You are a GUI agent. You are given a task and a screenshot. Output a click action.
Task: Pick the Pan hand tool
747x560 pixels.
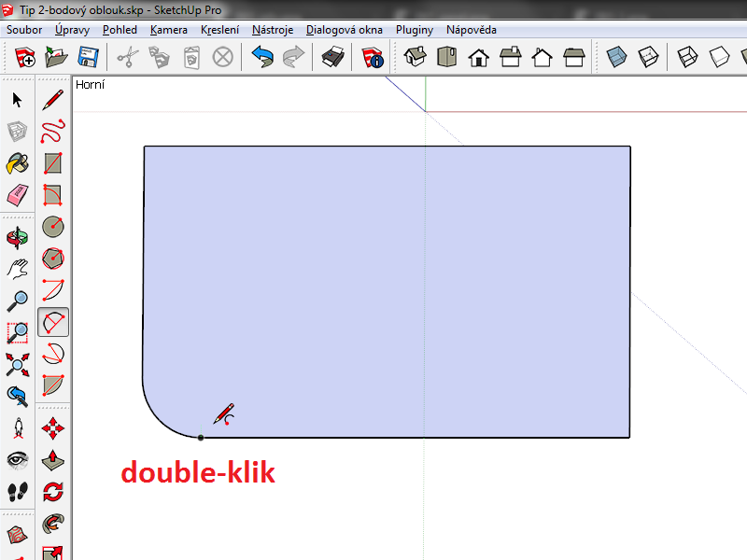pyautogui.click(x=17, y=270)
